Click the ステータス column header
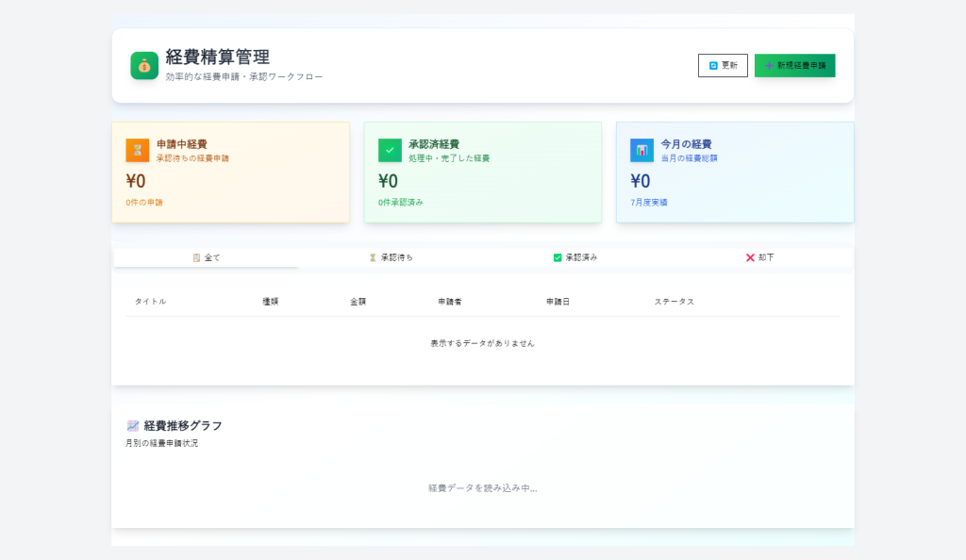This screenshot has width=966, height=560. (x=674, y=302)
